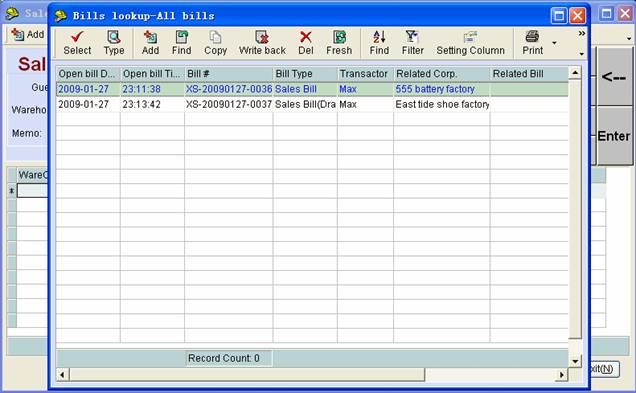Sort by Open bill Date column header
636x393 pixels.
(88, 74)
